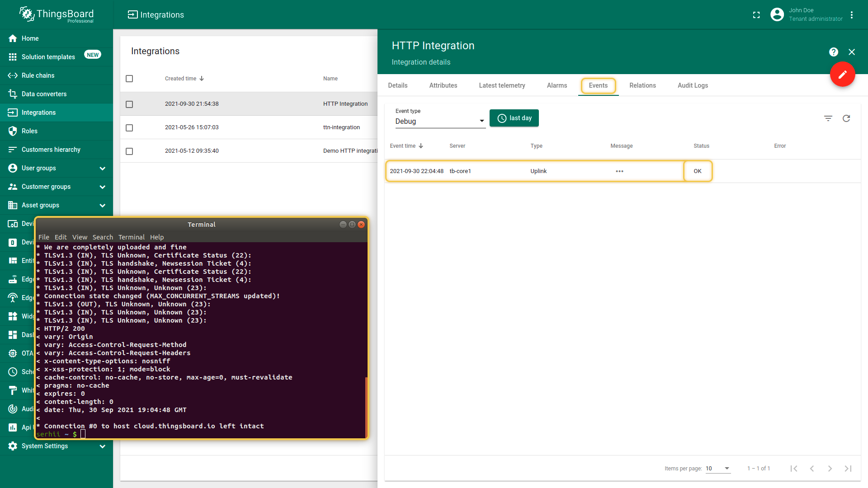Click the last day time button
This screenshot has height=488, width=868.
(x=514, y=118)
